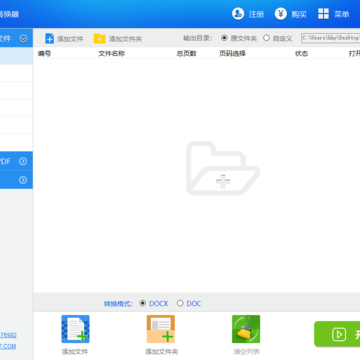Click the large 添加文件 document icon at bottom
This screenshot has height=360, width=360.
point(75,329)
